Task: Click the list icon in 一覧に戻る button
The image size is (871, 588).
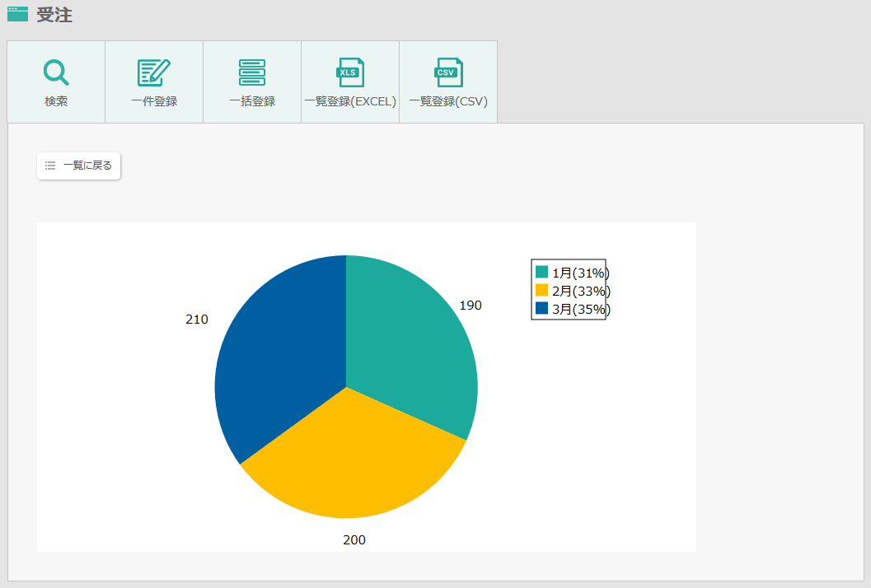Action: click(x=50, y=166)
